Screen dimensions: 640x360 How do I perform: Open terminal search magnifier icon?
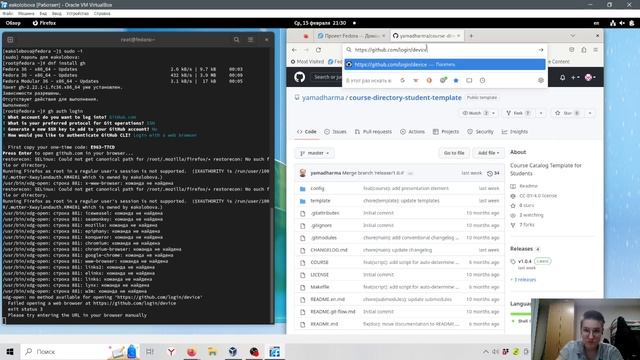pos(237,40)
